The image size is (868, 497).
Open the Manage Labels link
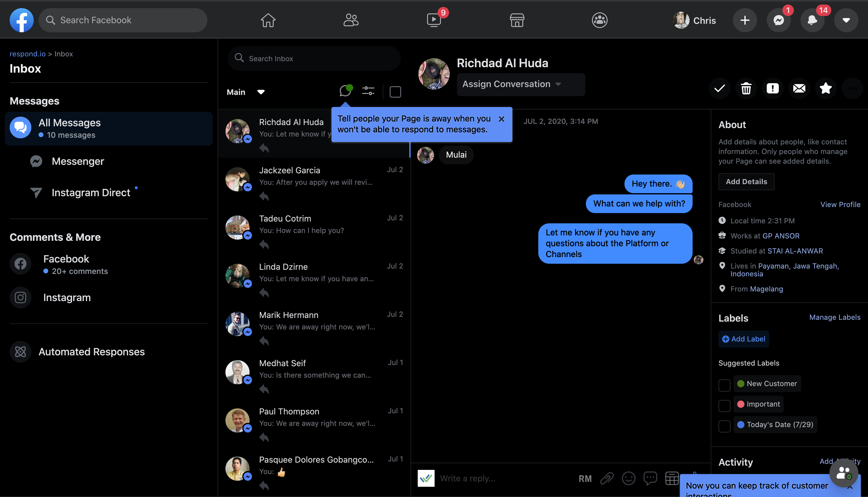point(835,317)
